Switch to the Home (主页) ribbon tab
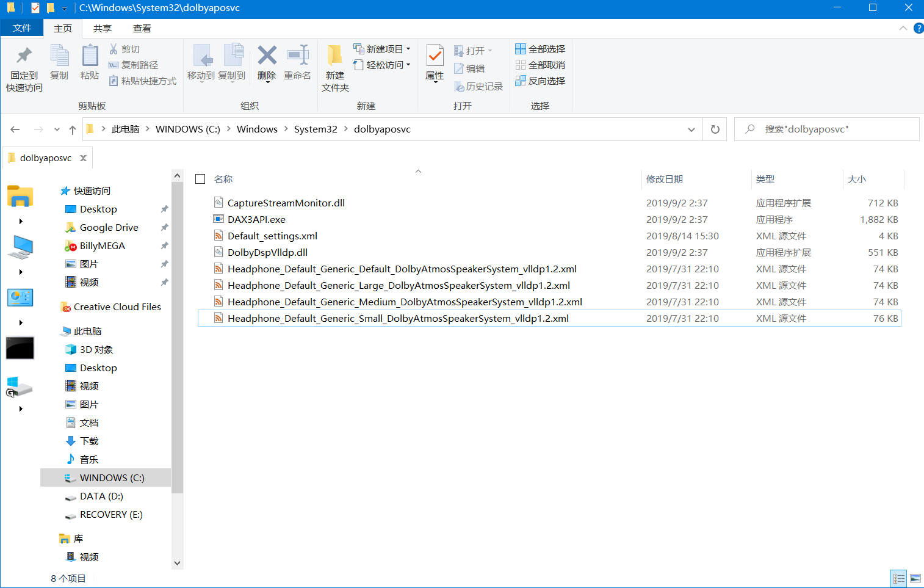This screenshot has width=924, height=588. tap(63, 28)
